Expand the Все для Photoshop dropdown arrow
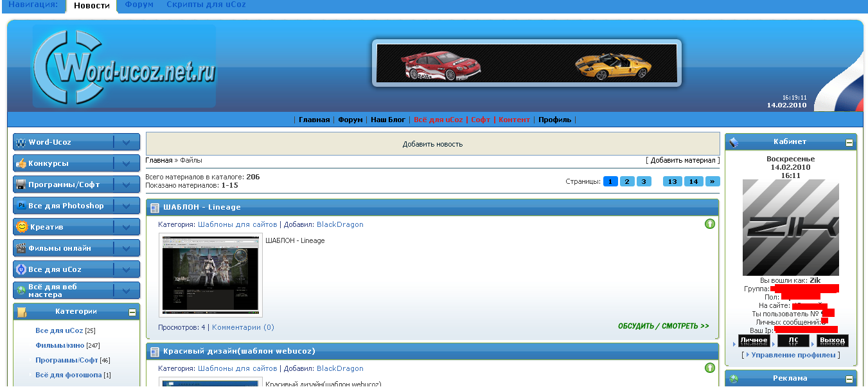This screenshot has height=387, width=868. pos(126,206)
